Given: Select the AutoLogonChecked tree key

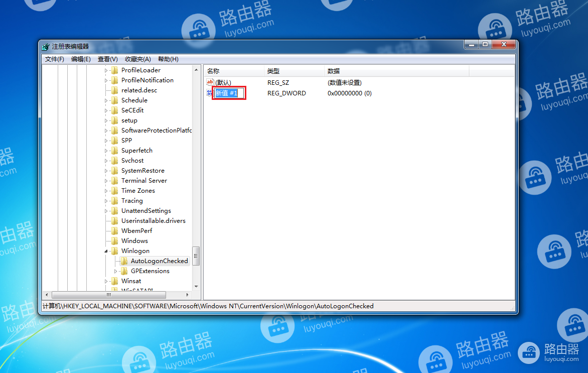Looking at the screenshot, I should 159,261.
